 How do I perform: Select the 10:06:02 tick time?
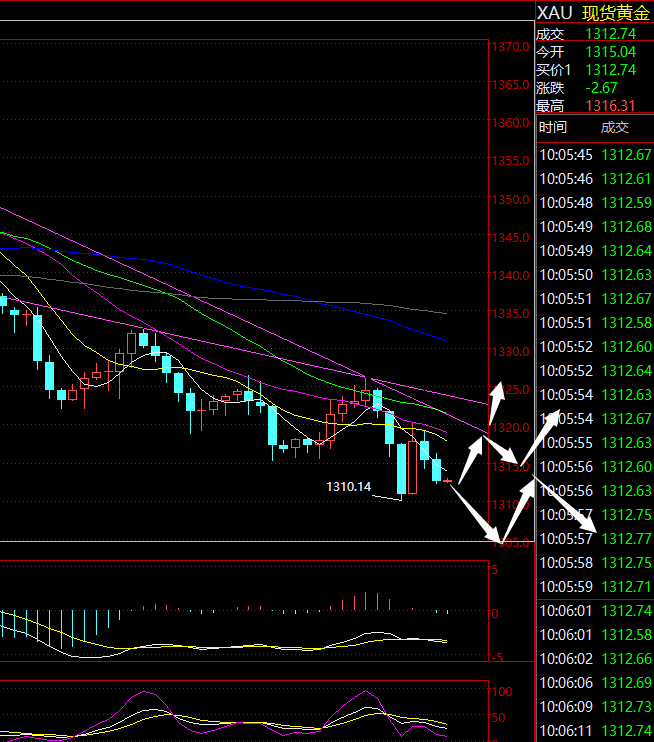click(566, 659)
